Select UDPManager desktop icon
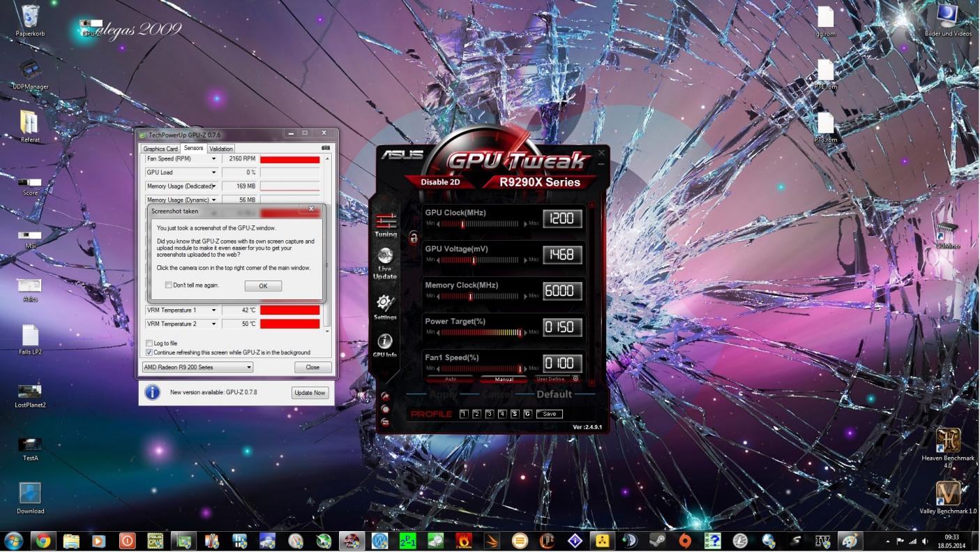 [x=30, y=75]
